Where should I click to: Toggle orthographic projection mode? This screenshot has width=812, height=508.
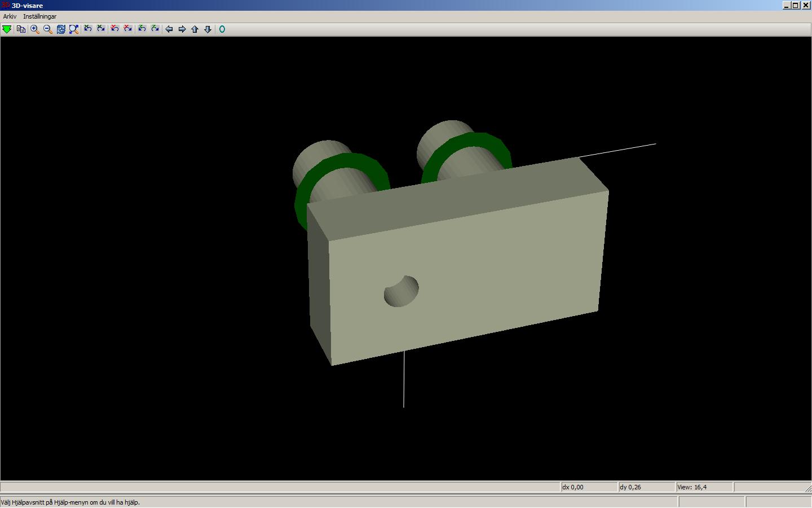coord(222,29)
